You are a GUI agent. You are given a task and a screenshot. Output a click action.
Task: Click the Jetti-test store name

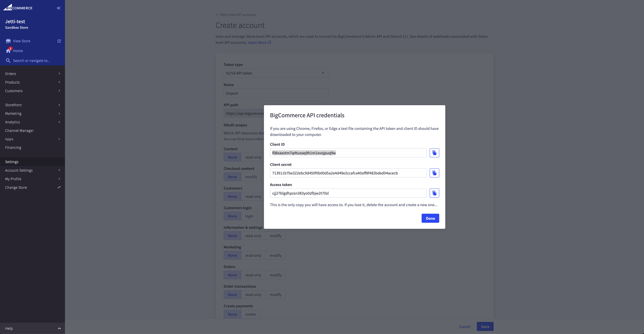pos(15,21)
